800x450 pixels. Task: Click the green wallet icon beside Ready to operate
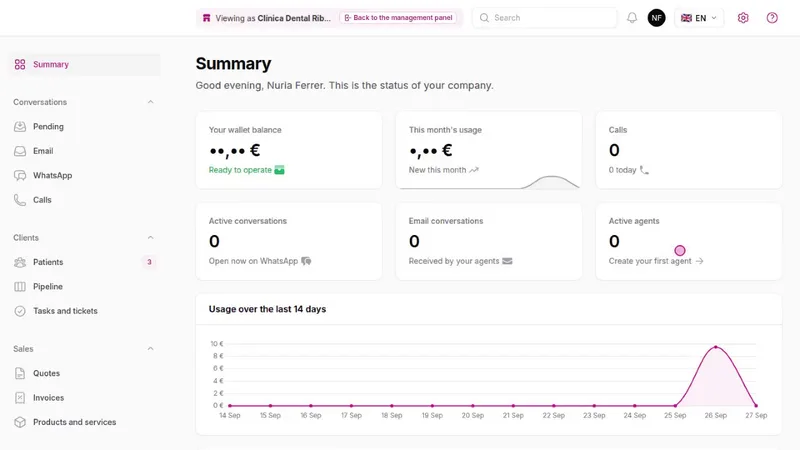click(x=279, y=170)
